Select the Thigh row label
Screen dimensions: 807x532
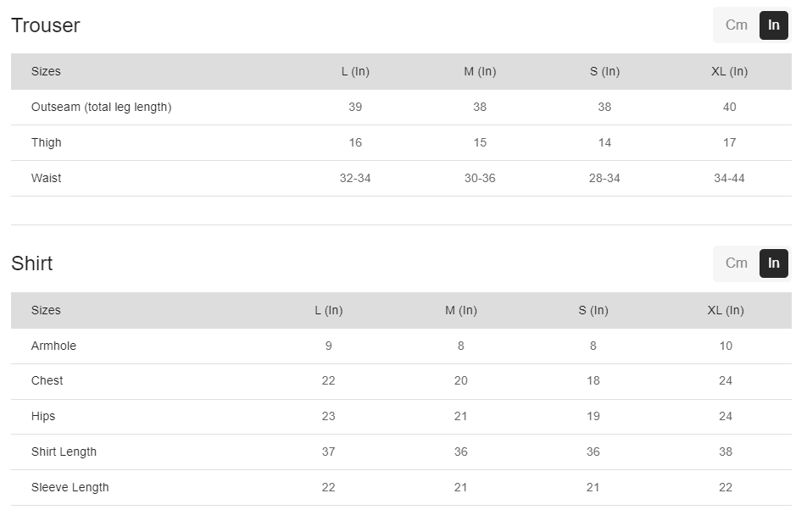47,143
